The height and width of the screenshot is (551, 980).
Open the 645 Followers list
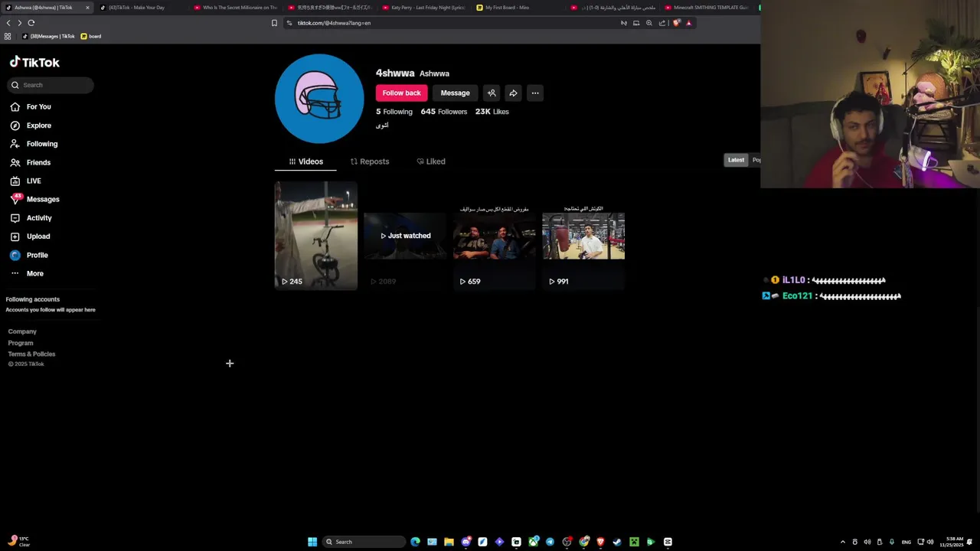(443, 112)
